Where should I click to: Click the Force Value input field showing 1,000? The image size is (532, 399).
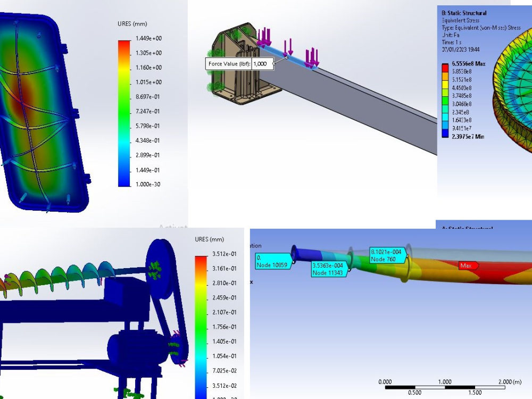pos(262,64)
